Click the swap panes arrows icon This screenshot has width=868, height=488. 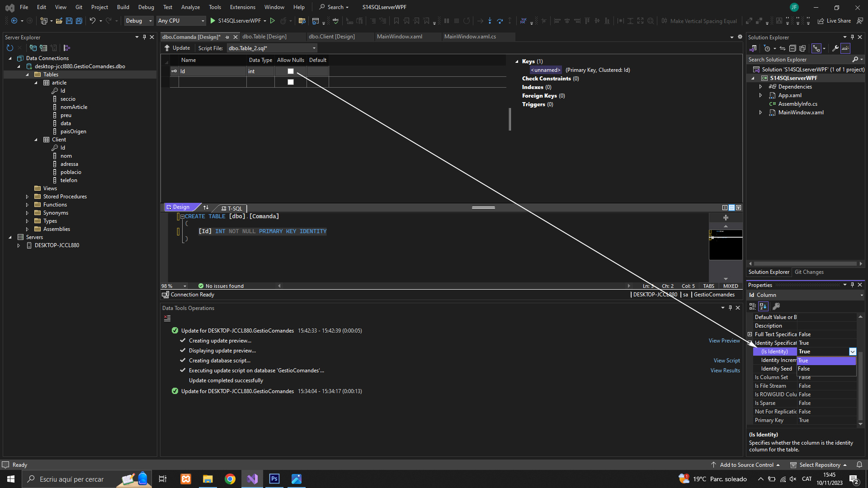206,207
